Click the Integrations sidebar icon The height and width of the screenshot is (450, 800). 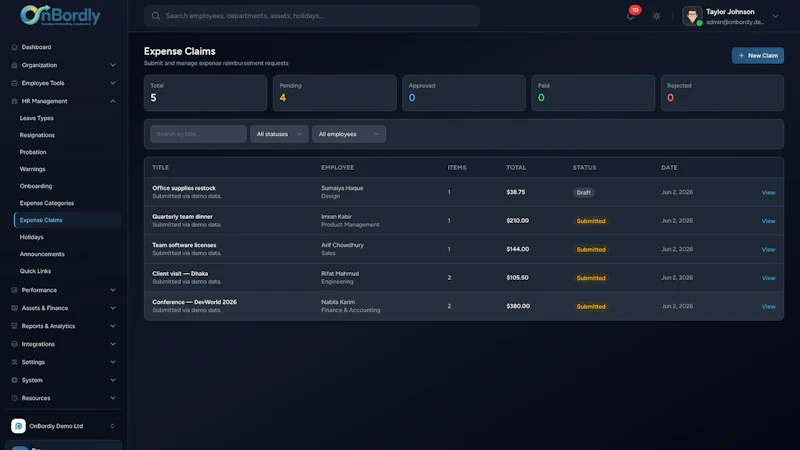[x=14, y=344]
